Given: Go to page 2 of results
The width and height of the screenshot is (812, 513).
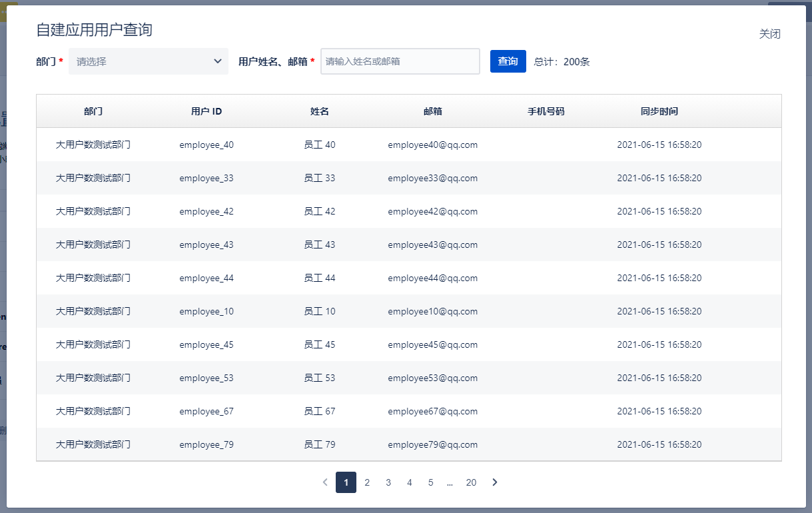Looking at the screenshot, I should pos(367,482).
